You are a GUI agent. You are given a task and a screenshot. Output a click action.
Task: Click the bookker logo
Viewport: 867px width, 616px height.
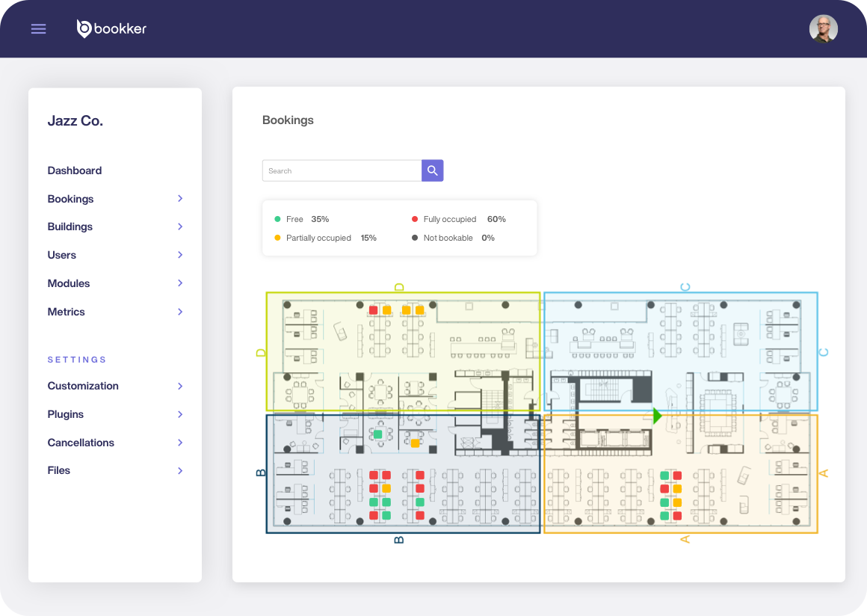pyautogui.click(x=112, y=29)
